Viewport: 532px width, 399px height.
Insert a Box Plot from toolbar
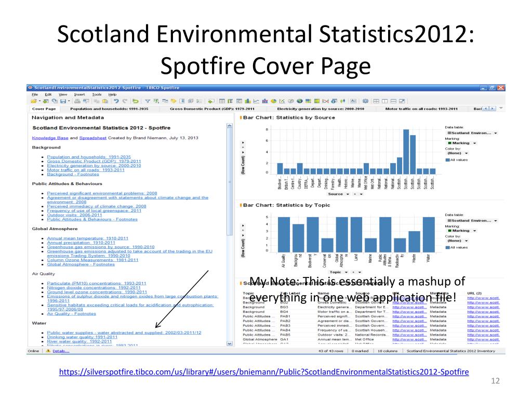(x=343, y=101)
